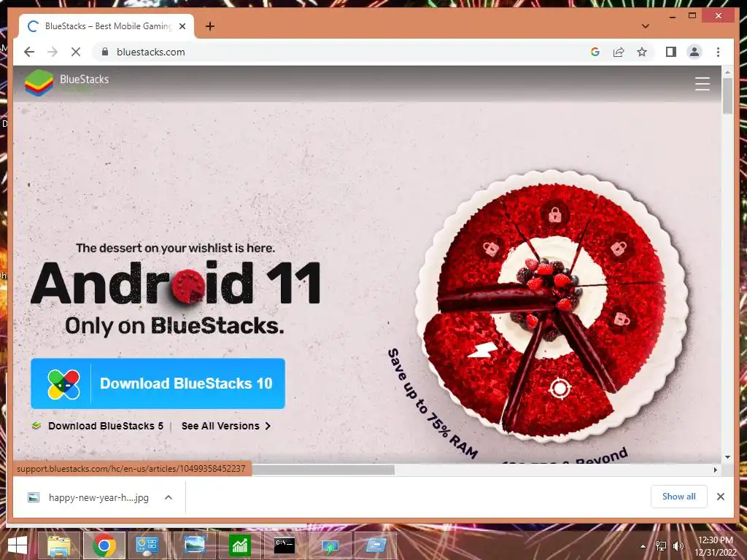Screen dimensions: 747x560
Task: Open the green chart app on the taskbar
Action: click(239, 545)
